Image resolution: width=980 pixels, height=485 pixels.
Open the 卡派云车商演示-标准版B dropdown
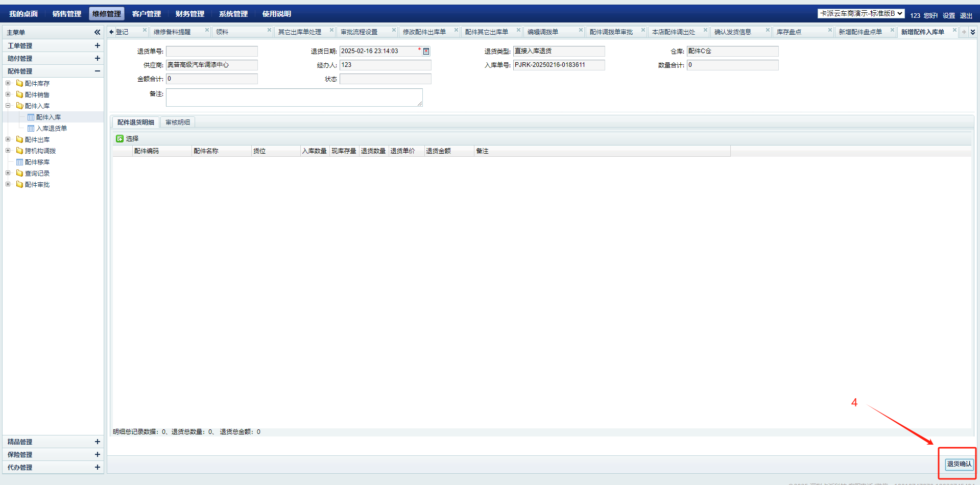861,14
